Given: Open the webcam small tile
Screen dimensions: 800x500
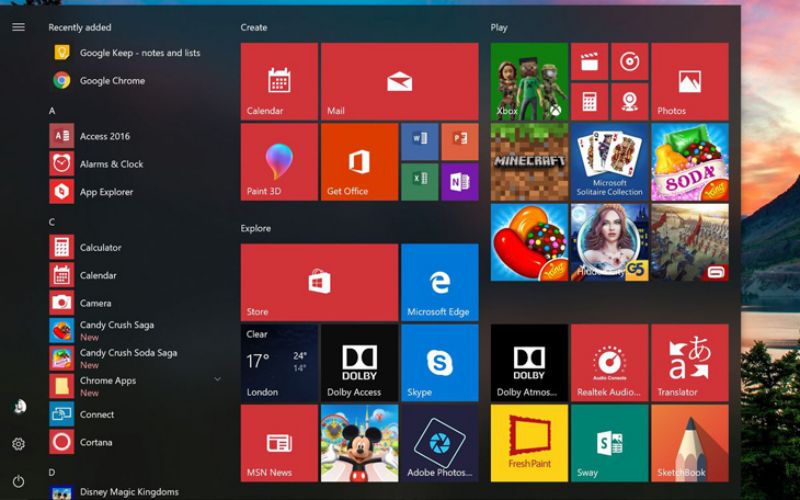Looking at the screenshot, I should (630, 102).
